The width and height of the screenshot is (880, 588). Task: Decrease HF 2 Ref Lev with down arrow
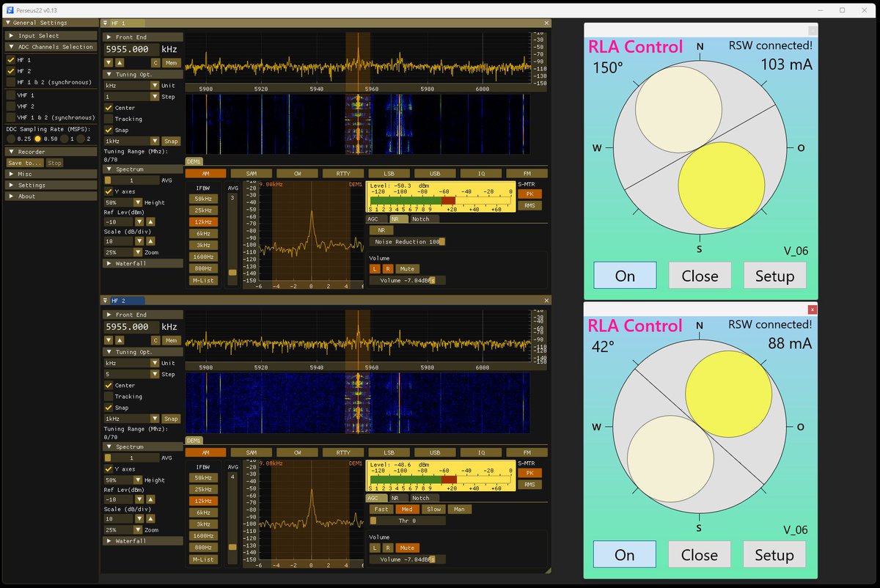[x=139, y=499]
